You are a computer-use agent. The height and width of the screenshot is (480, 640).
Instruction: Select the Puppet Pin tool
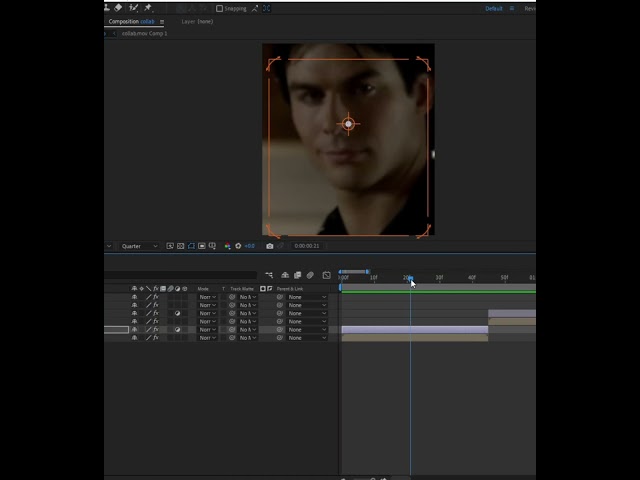click(x=148, y=8)
